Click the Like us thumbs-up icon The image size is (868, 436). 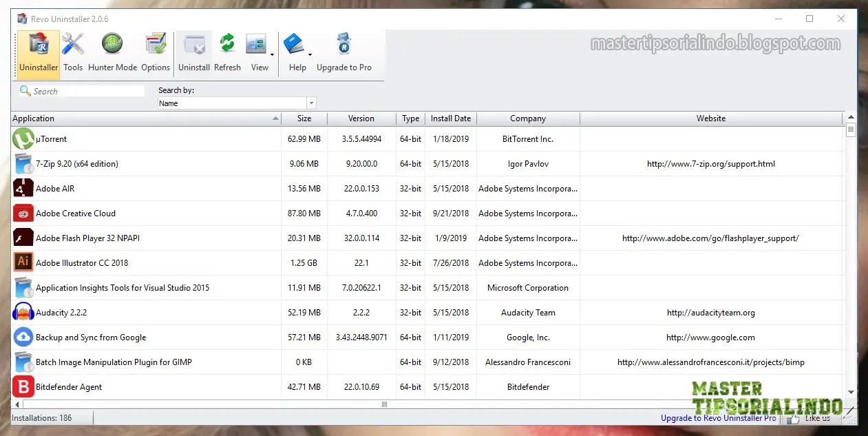coord(795,417)
